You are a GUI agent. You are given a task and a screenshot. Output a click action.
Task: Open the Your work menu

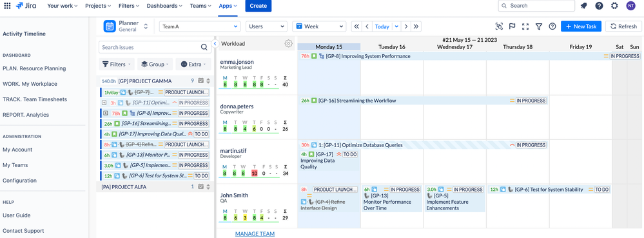click(63, 6)
